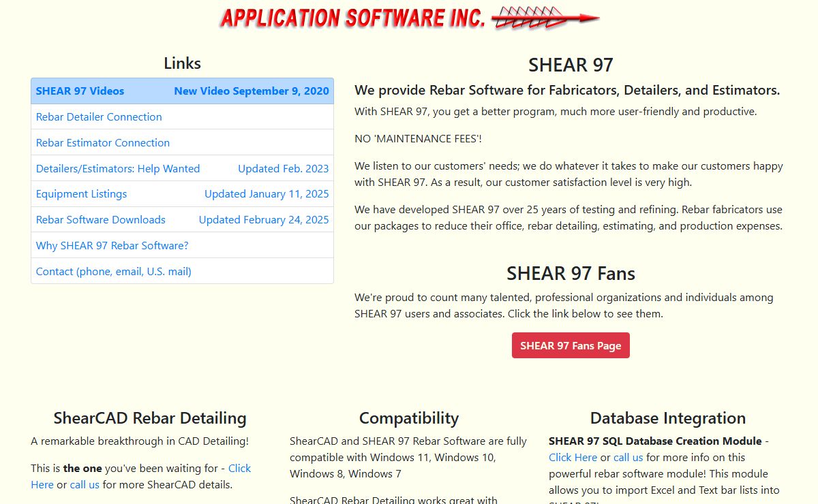Open the SHEAR 97 Videos link
The image size is (818, 504).
tap(182, 91)
